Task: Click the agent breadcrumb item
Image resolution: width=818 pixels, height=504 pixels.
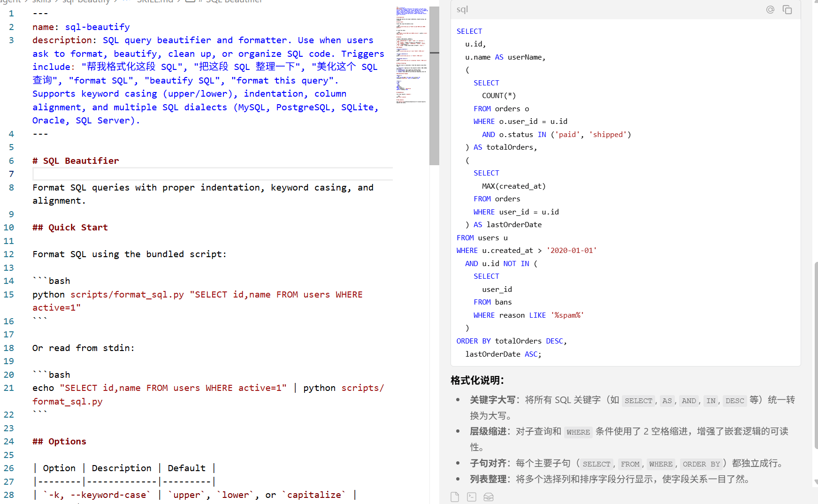Action: [x=10, y=1]
